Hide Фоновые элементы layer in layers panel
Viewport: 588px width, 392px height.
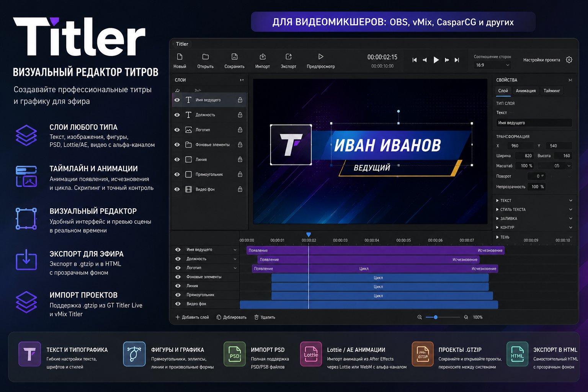point(177,145)
